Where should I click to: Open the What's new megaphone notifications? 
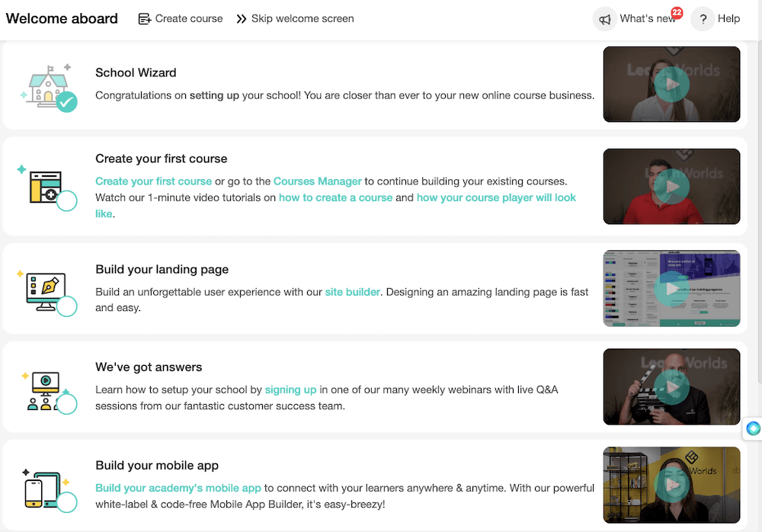(604, 18)
